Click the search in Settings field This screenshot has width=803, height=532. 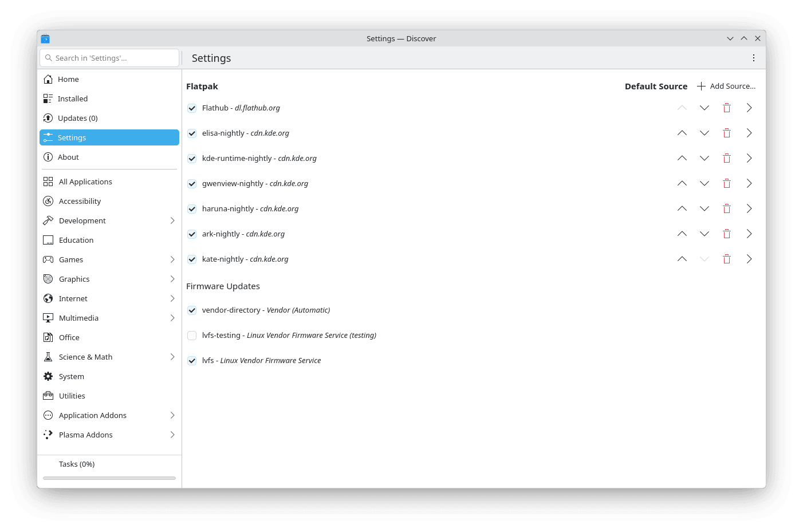(x=109, y=58)
